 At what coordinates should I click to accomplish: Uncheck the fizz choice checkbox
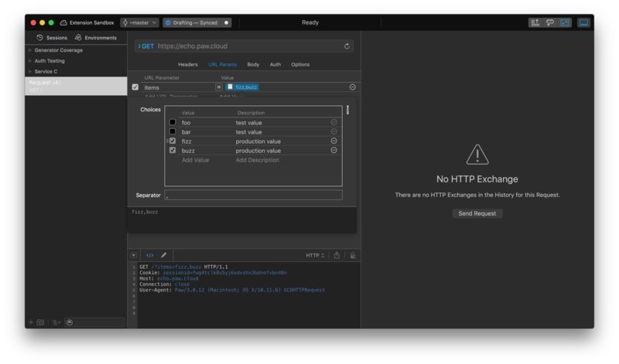pos(173,141)
